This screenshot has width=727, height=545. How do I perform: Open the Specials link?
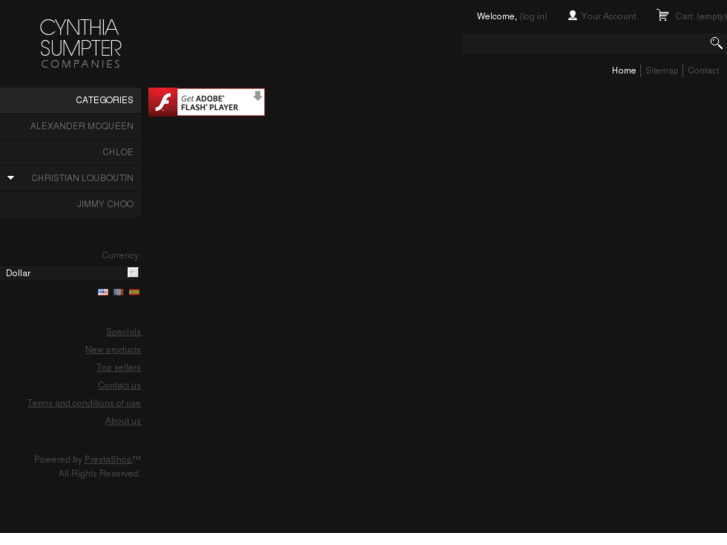click(x=123, y=332)
